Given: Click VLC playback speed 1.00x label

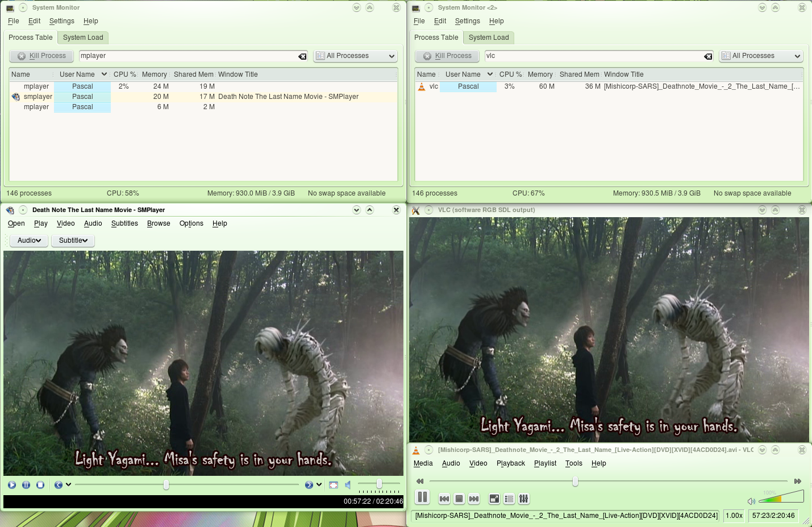Looking at the screenshot, I should (734, 516).
